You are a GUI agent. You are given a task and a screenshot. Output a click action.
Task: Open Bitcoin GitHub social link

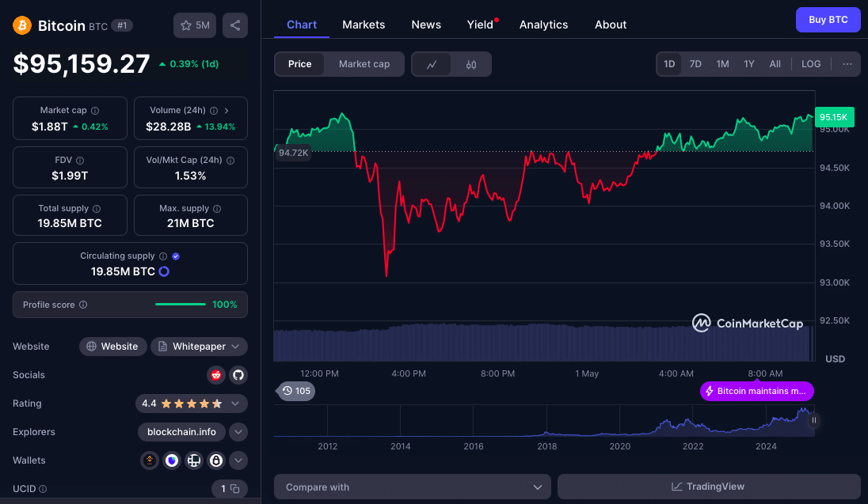pyautogui.click(x=238, y=375)
